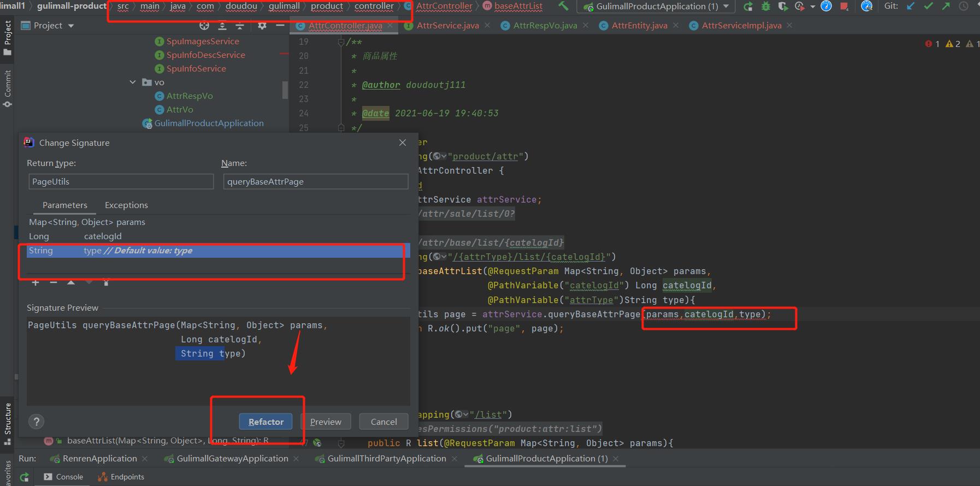Click the Git Commit checkmark icon

pyautogui.click(x=928, y=7)
